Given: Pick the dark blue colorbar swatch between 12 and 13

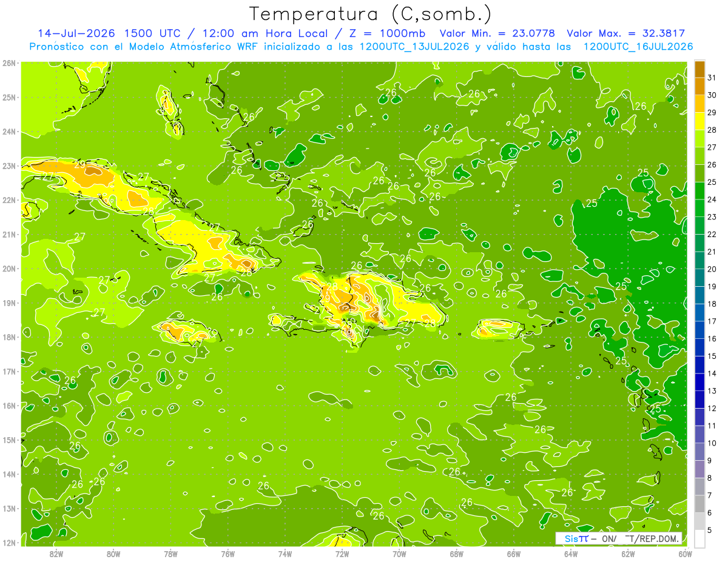Looking at the screenshot, I should 699,400.
